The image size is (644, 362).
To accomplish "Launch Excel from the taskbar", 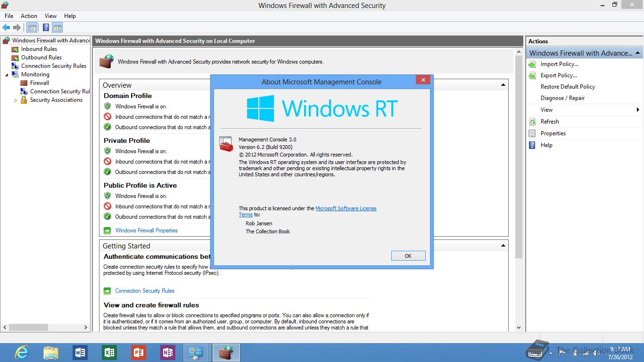I will coord(109,353).
